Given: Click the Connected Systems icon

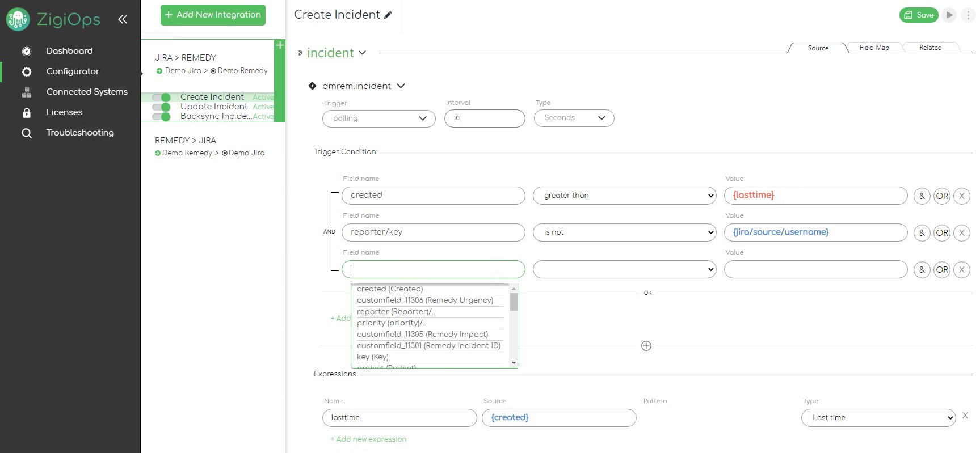Looking at the screenshot, I should click(27, 92).
